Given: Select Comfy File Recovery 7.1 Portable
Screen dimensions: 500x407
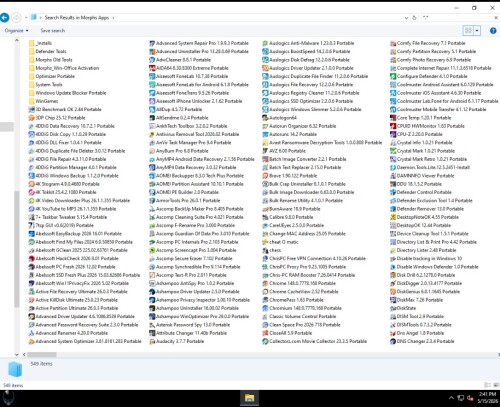Looking at the screenshot, I should (428, 43).
